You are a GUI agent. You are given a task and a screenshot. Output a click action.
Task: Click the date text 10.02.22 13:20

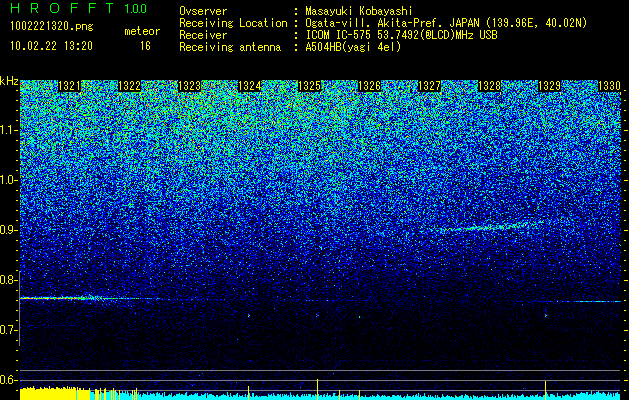point(51,46)
